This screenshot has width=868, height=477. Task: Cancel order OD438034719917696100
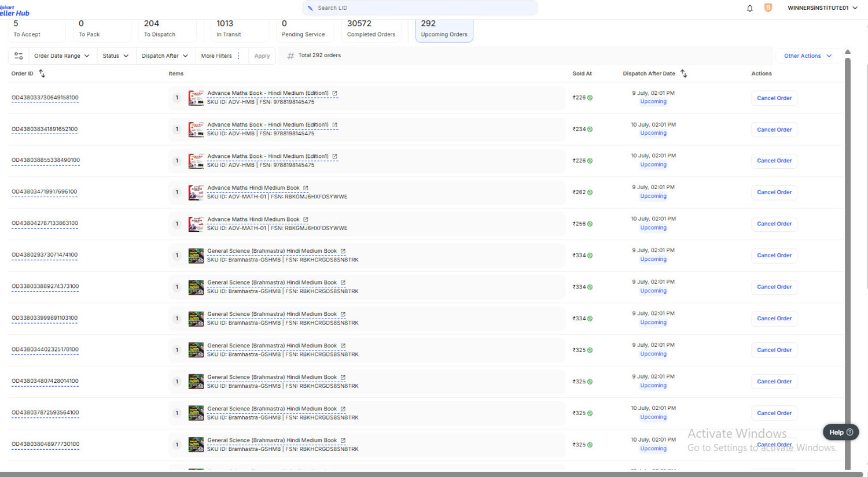pyautogui.click(x=774, y=193)
